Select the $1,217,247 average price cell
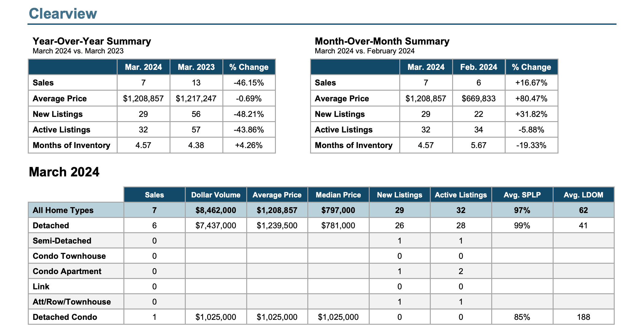The height and width of the screenshot is (329, 644). click(x=196, y=99)
